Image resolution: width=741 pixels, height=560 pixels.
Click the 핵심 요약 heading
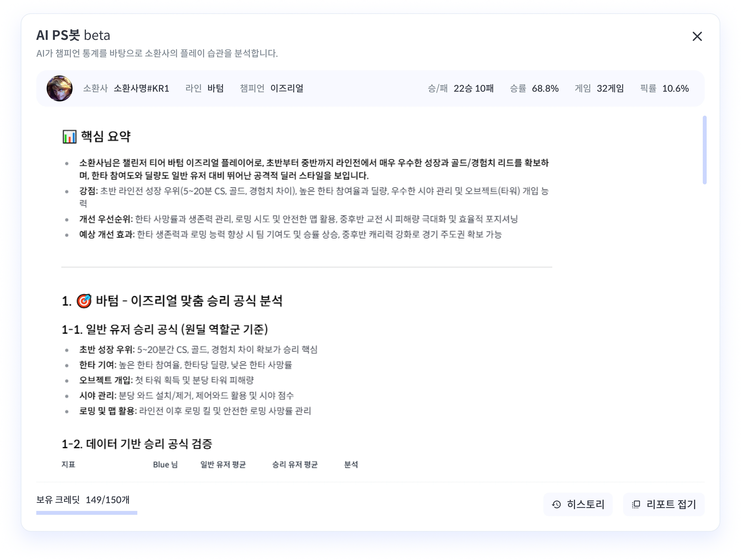click(106, 136)
